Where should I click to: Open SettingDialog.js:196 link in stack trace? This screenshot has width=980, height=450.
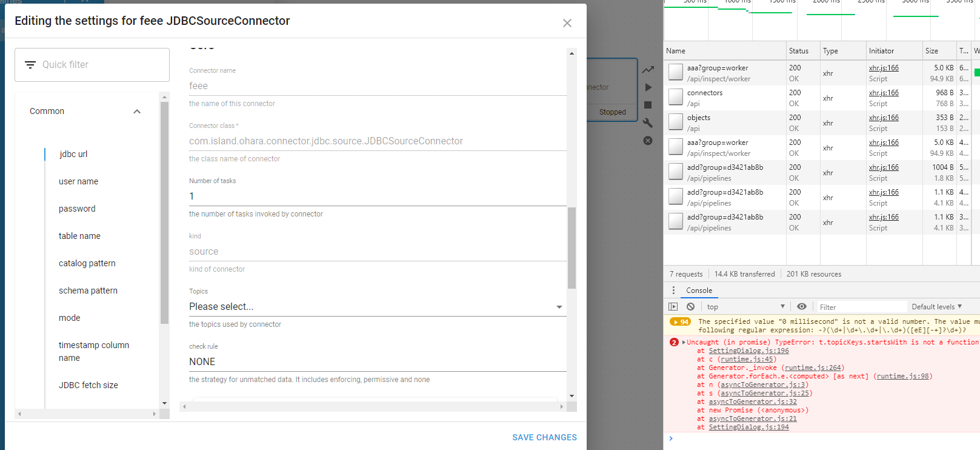[748, 351]
